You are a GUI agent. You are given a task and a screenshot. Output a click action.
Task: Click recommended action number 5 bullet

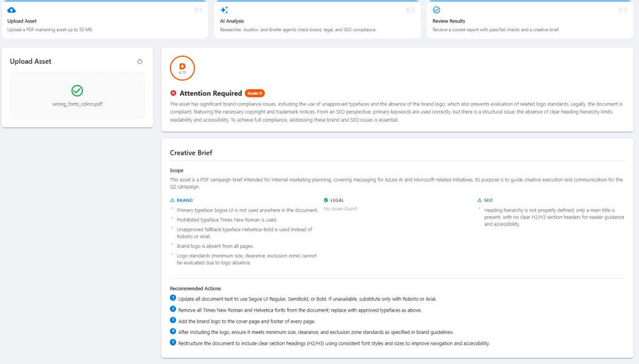173,343
